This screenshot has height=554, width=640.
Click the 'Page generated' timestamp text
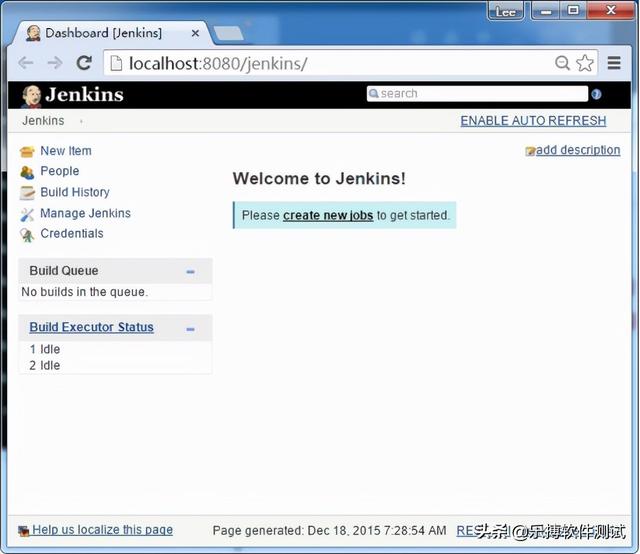click(329, 530)
